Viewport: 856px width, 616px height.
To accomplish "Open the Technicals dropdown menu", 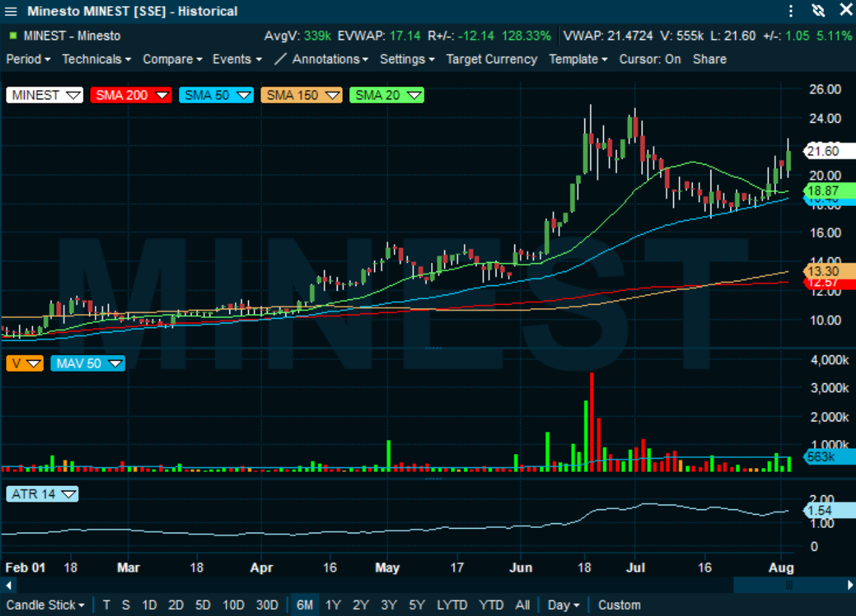I will [x=97, y=59].
